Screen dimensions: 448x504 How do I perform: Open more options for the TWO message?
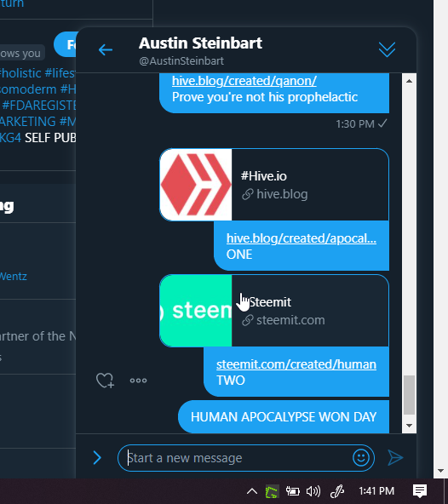[x=138, y=381]
